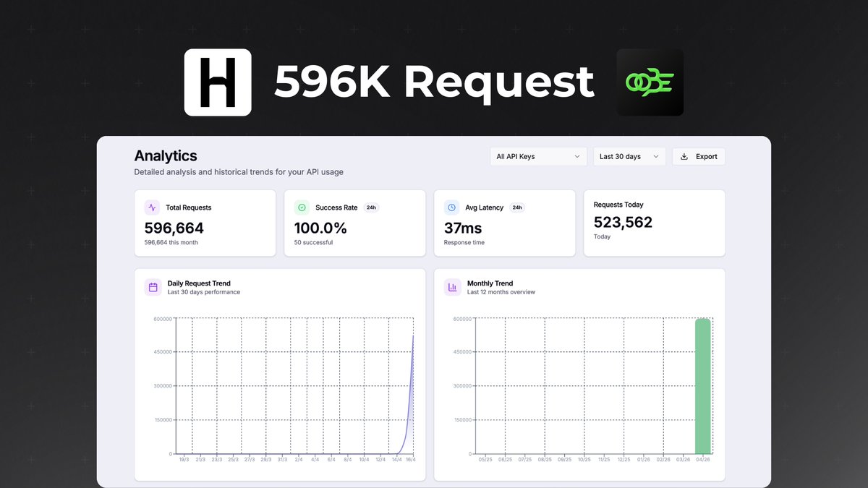Click the 100.0% success rate value

320,228
